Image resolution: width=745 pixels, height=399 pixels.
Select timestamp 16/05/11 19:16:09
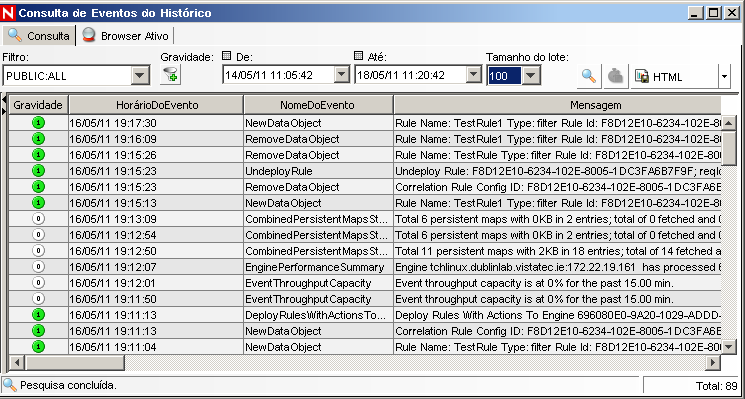(x=156, y=139)
